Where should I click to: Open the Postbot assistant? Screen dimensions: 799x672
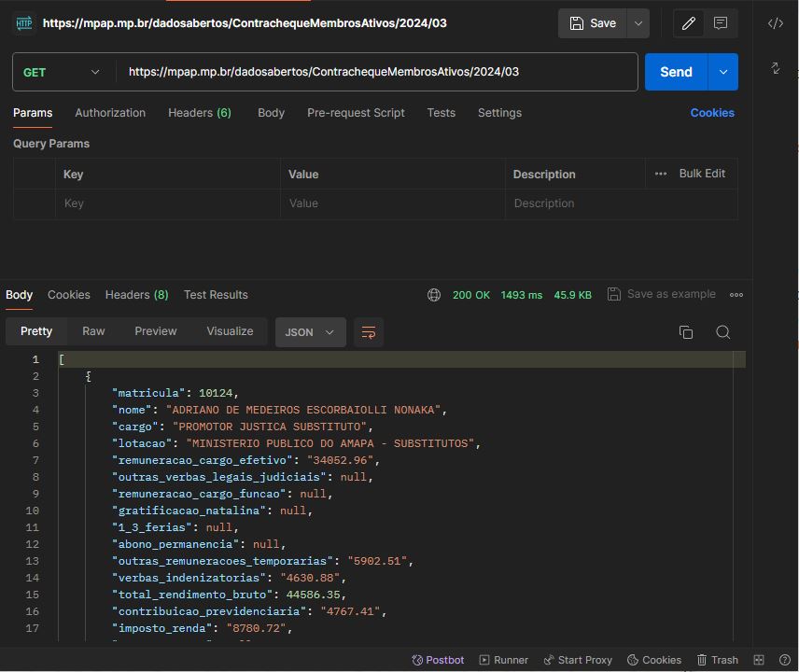(x=438, y=660)
